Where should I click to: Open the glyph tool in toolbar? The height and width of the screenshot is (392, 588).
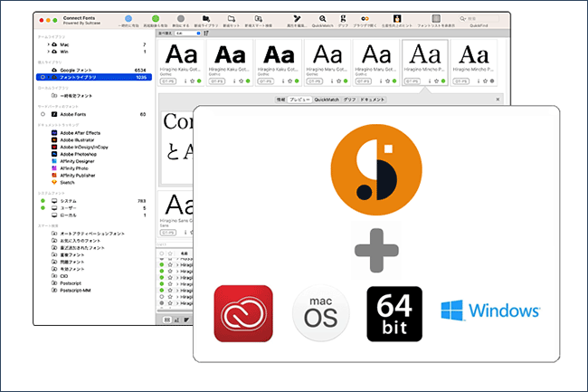343,18
